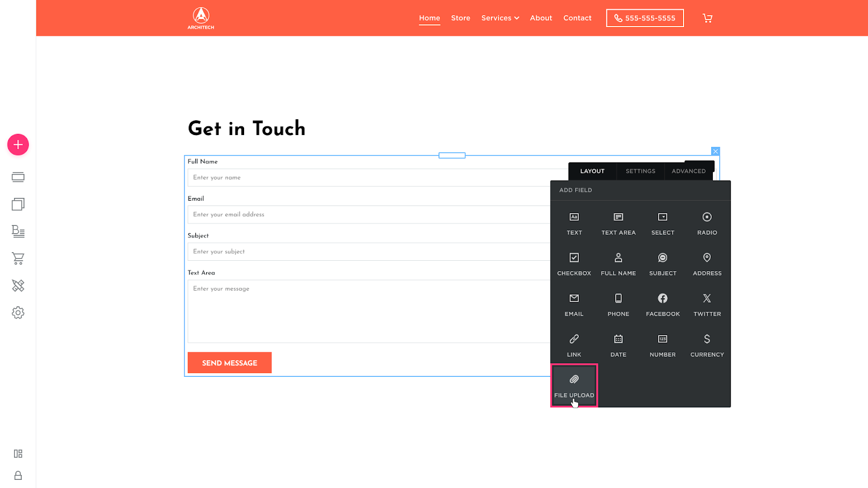
Task: Go to the Store nav link
Action: 461,18
